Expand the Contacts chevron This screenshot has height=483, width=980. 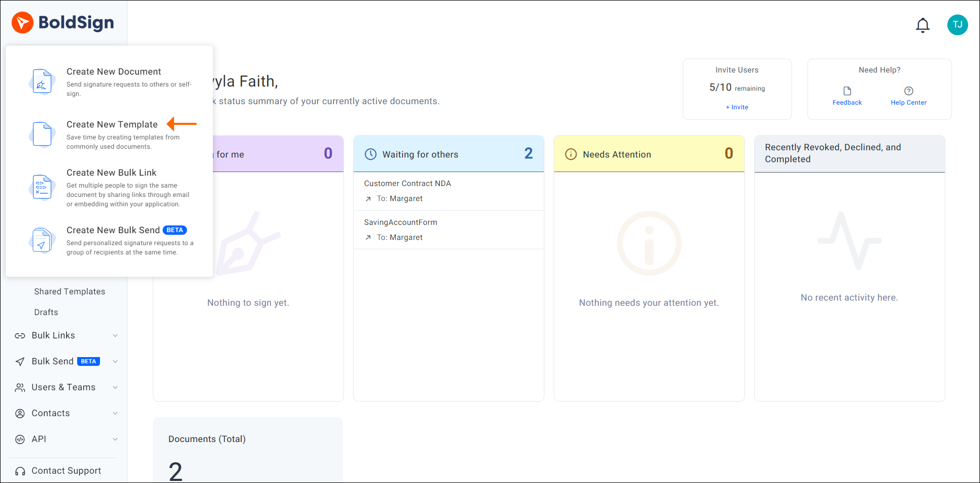[115, 414]
